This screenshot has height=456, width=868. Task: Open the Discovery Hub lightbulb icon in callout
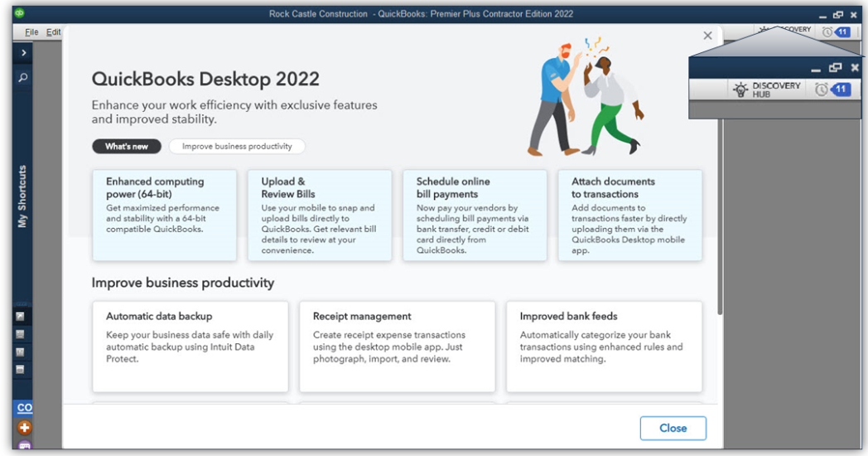pyautogui.click(x=741, y=90)
